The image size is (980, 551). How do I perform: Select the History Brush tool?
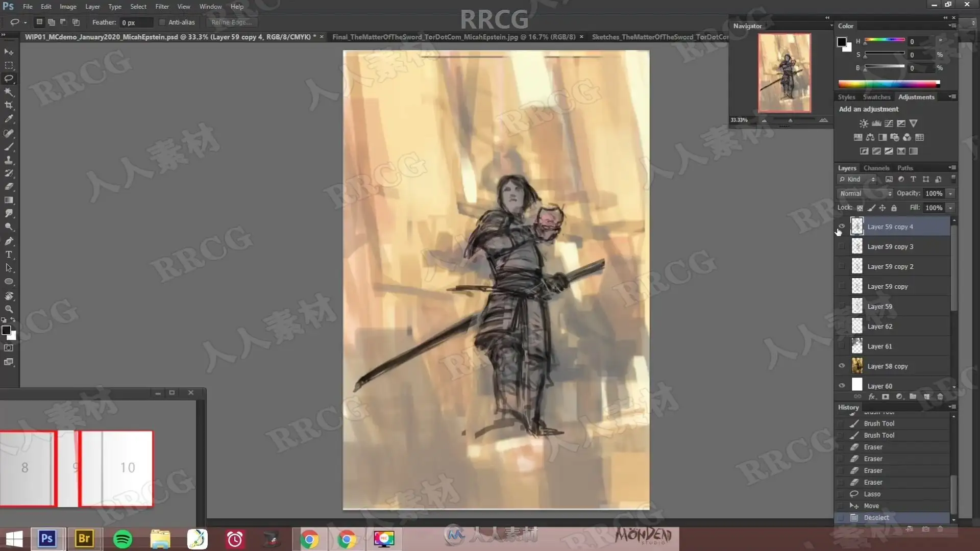click(9, 173)
